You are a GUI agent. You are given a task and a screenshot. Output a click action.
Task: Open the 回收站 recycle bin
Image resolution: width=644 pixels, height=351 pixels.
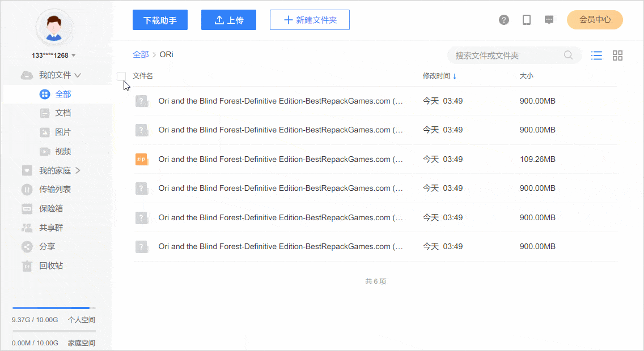[x=50, y=266]
